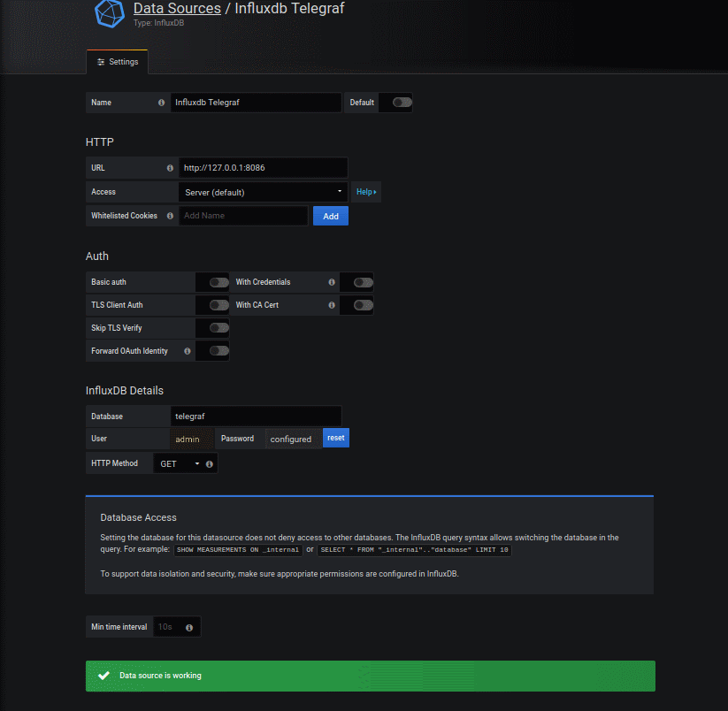Toggle Forward OAuth Identity switch
The width and height of the screenshot is (728, 711).
point(218,351)
